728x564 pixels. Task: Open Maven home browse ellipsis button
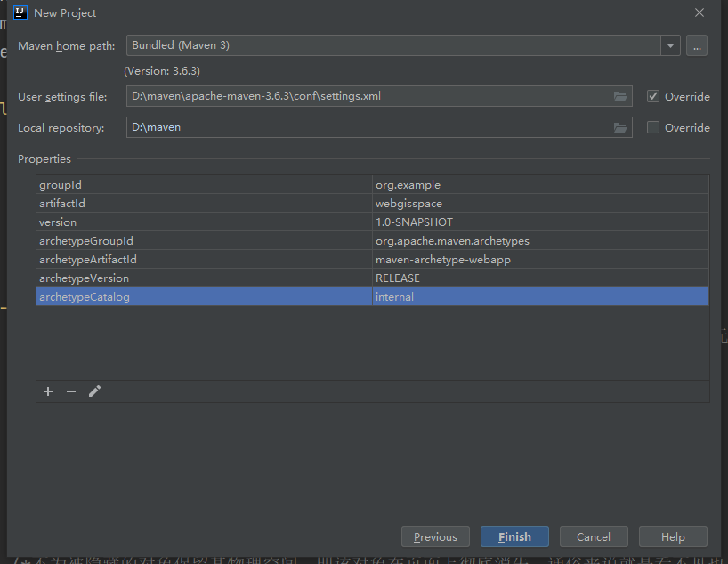697,45
